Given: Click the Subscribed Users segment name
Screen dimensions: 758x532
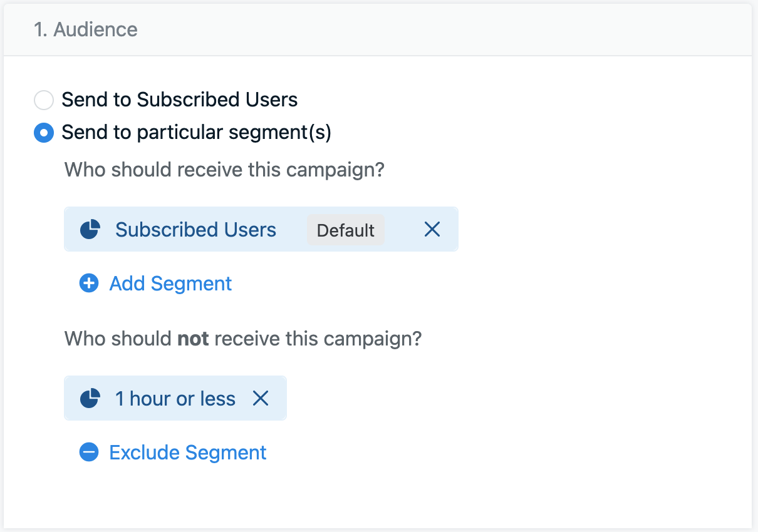Looking at the screenshot, I should pyautogui.click(x=195, y=230).
